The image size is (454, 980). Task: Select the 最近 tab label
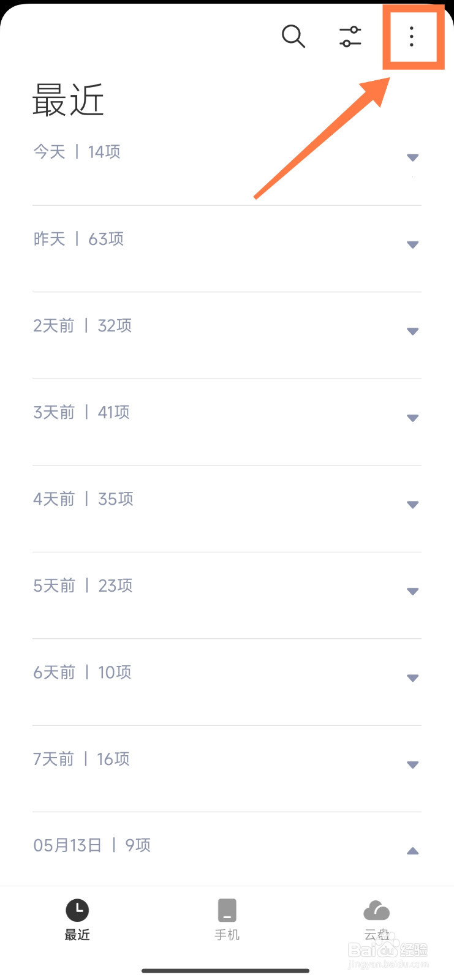pyautogui.click(x=77, y=935)
